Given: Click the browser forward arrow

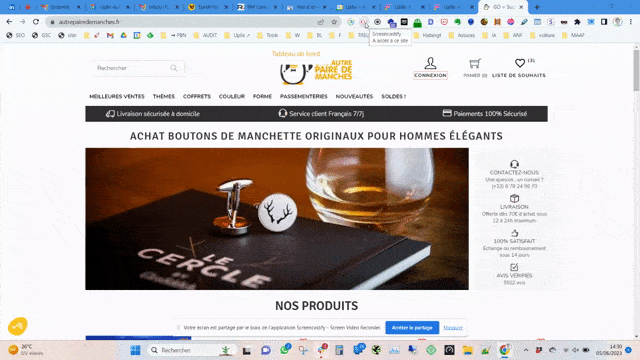Looking at the screenshot, I should click(x=22, y=22).
